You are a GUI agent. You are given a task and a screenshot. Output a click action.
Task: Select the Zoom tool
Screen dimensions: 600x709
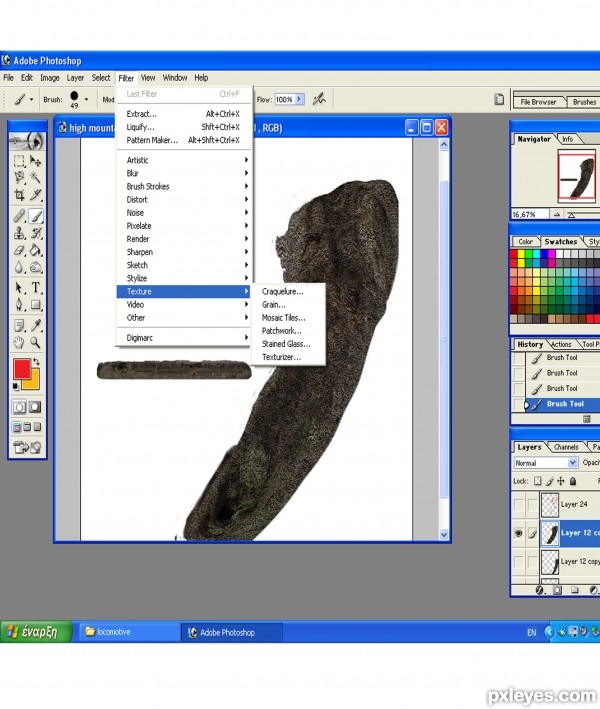[35, 342]
